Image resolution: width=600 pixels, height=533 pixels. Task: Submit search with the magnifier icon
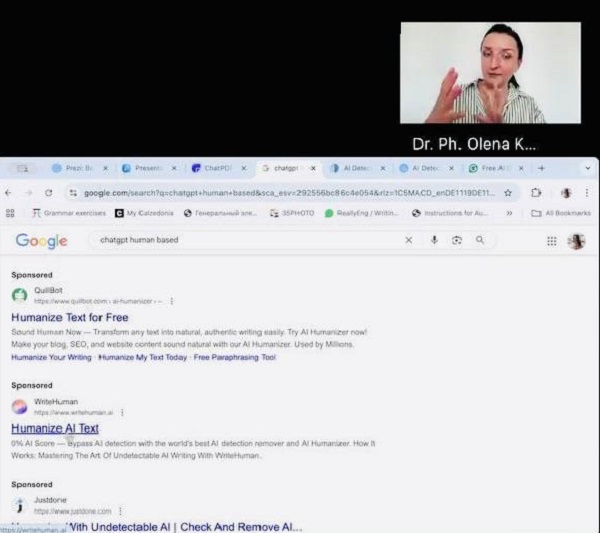479,240
